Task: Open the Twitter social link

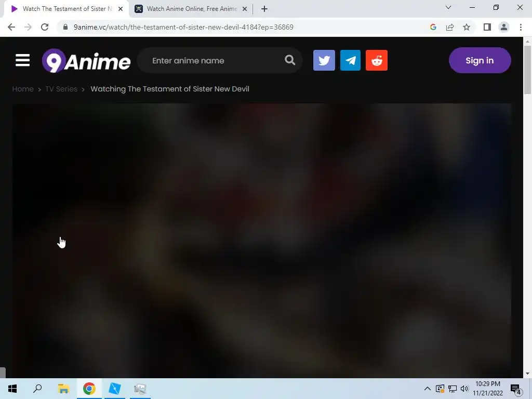Action: (324, 60)
